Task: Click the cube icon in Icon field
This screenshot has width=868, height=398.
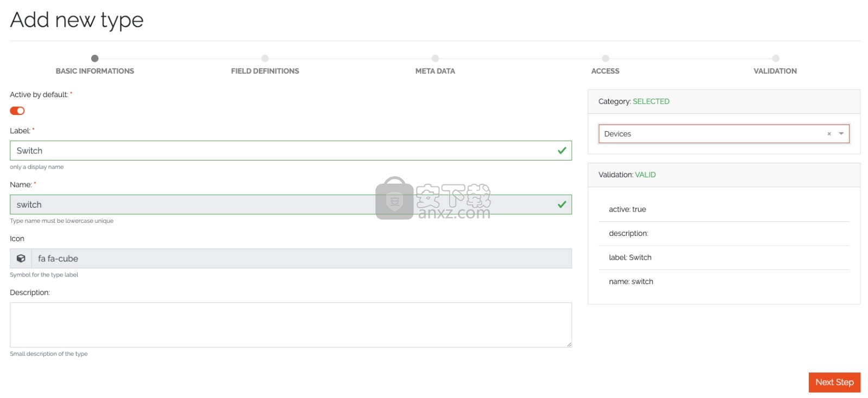Action: (x=21, y=259)
